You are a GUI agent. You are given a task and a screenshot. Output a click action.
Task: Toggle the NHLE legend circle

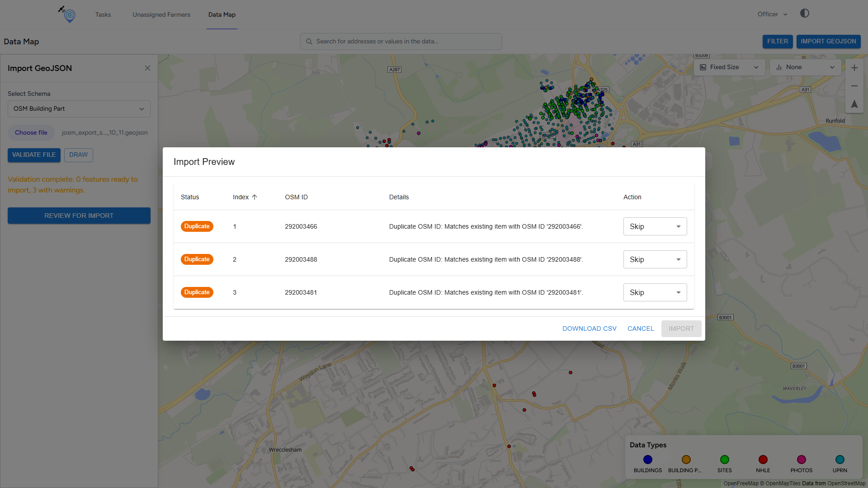coord(763,460)
